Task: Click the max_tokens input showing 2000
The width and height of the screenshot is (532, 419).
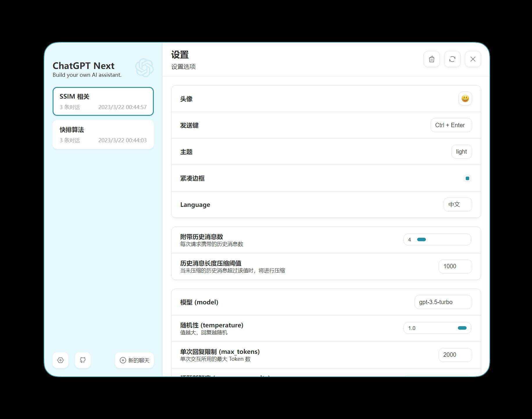Action: [455, 355]
